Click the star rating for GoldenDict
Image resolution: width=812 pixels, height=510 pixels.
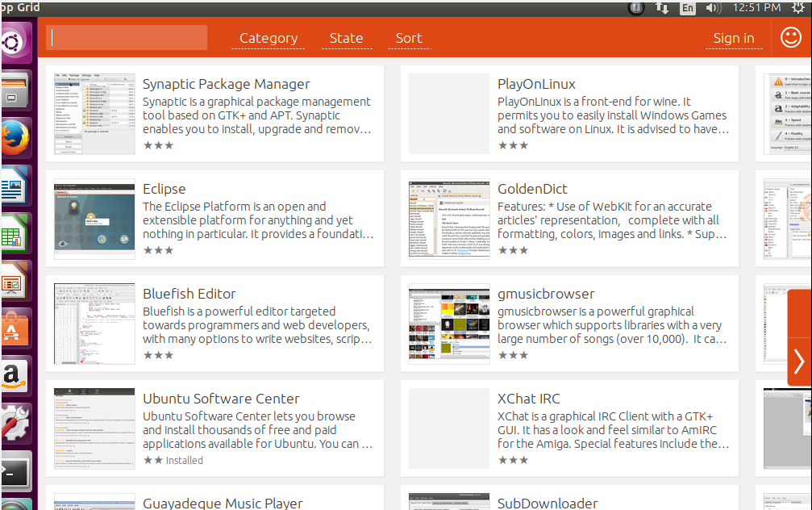pos(513,250)
